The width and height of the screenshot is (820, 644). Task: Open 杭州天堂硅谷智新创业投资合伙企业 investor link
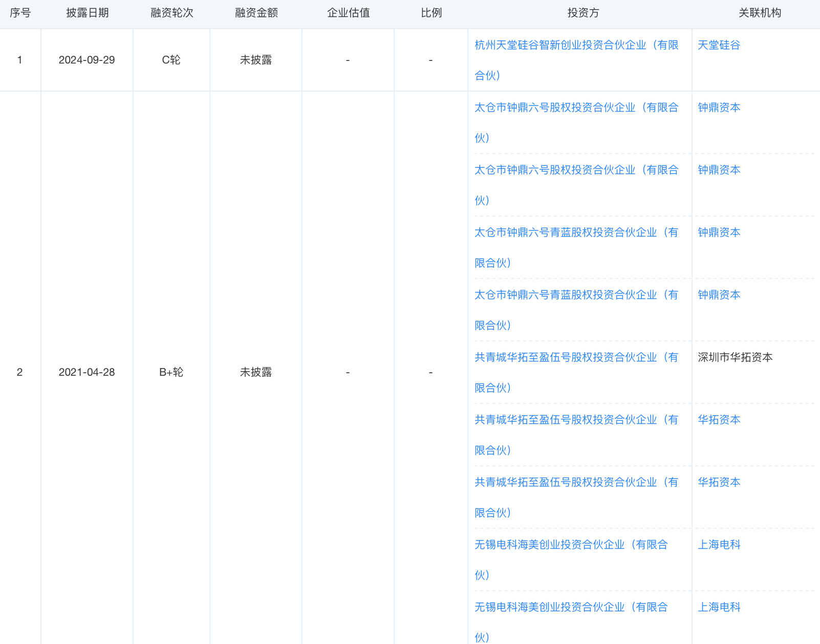tap(576, 46)
